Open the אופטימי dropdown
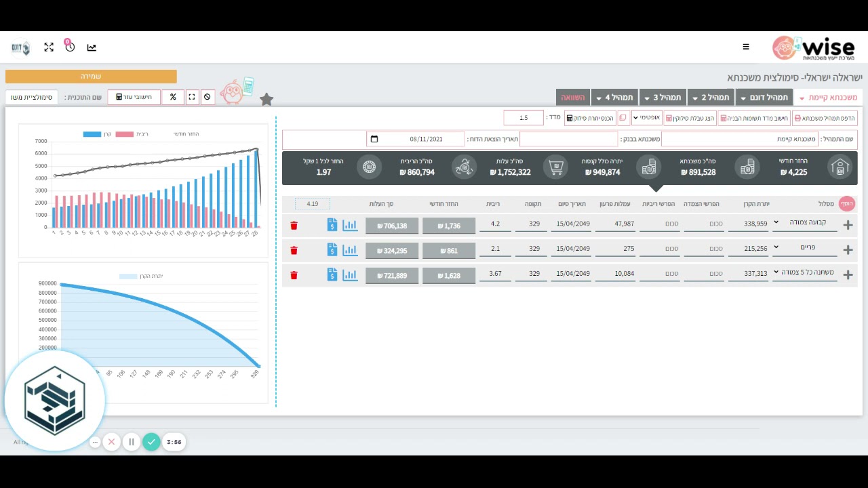This screenshot has width=868, height=488. [647, 118]
